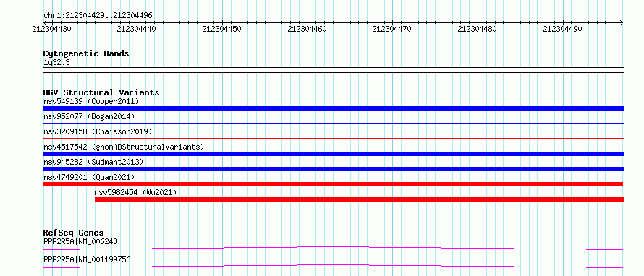Click the magenta line under PPP2R5A|NM_006243
This screenshot has height=276, width=644.
click(333, 248)
